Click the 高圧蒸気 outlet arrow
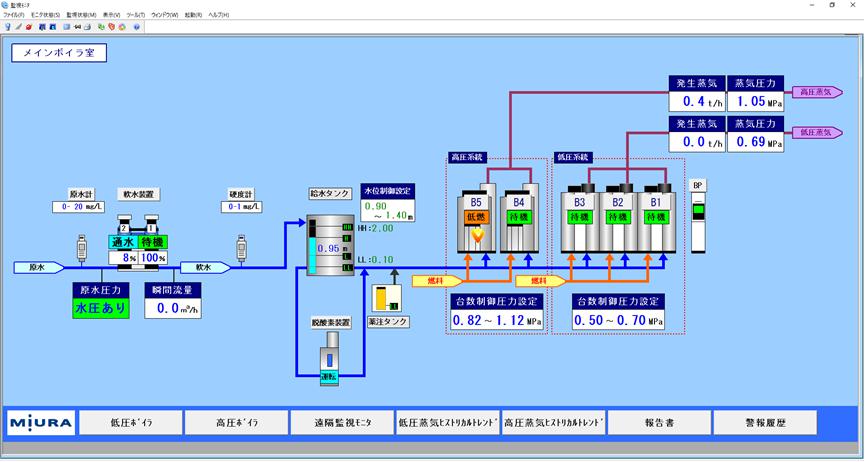The image size is (865, 462). tap(818, 92)
